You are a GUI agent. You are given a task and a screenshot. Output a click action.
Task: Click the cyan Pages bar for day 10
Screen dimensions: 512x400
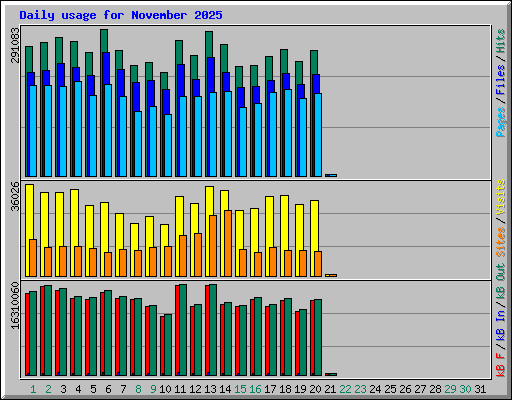(x=168, y=145)
